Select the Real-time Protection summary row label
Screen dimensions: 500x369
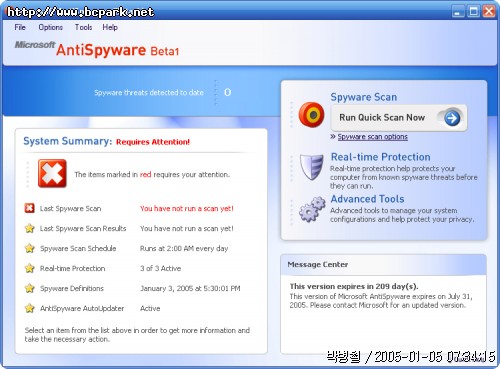tap(72, 269)
